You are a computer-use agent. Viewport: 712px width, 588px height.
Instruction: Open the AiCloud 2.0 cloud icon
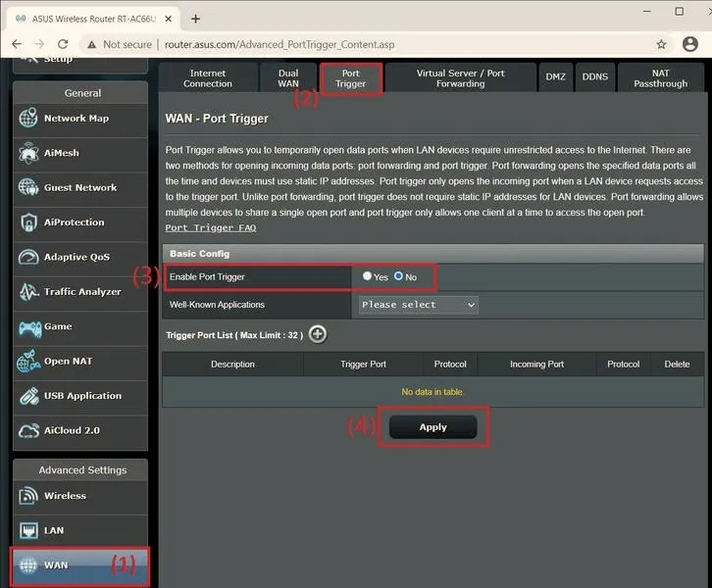pyautogui.click(x=28, y=430)
